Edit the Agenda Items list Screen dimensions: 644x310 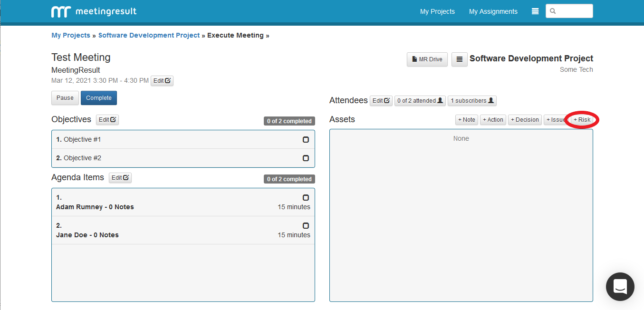pyautogui.click(x=120, y=178)
